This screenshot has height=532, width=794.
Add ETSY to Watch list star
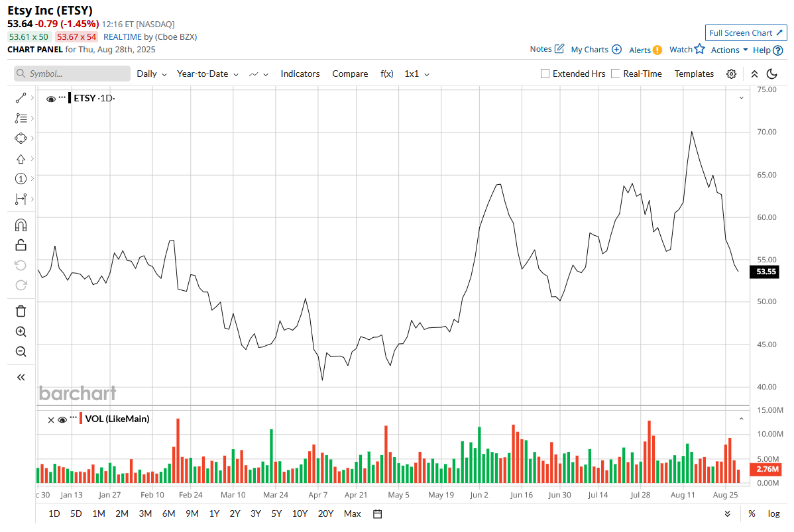pyautogui.click(x=700, y=48)
